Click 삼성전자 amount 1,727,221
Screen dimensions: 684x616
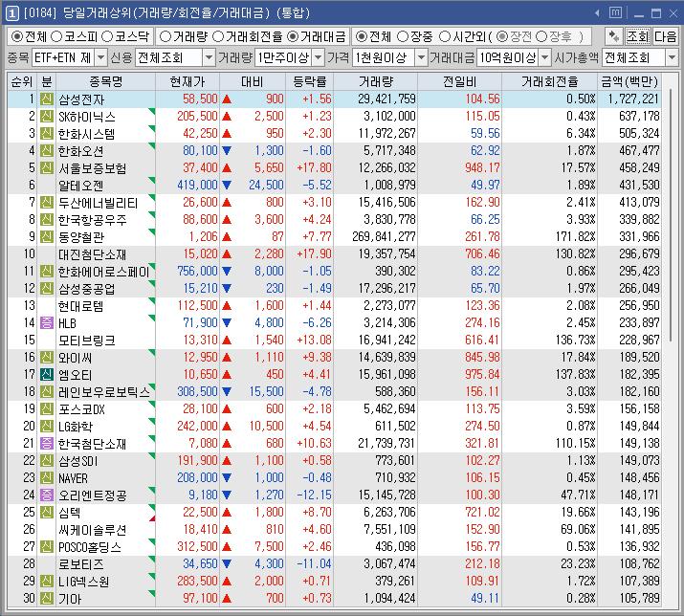(x=633, y=99)
